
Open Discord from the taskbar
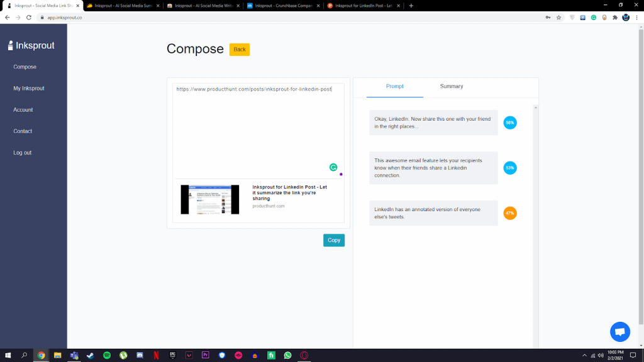point(140,356)
